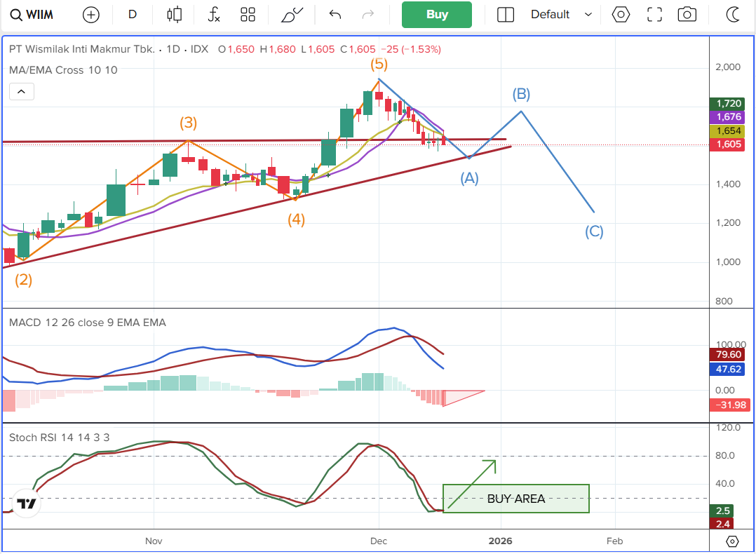The height and width of the screenshot is (554, 756).
Task: Click the 1,654 yellow price label
Action: (727, 130)
